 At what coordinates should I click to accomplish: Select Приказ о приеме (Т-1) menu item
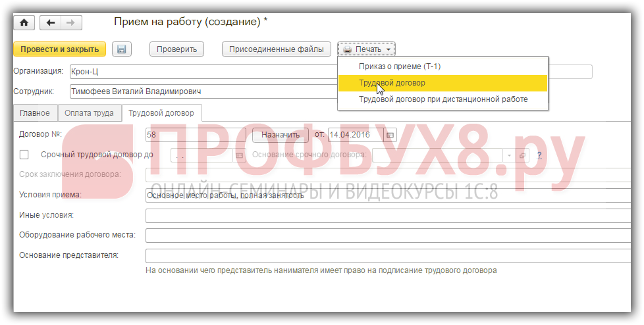pyautogui.click(x=399, y=66)
